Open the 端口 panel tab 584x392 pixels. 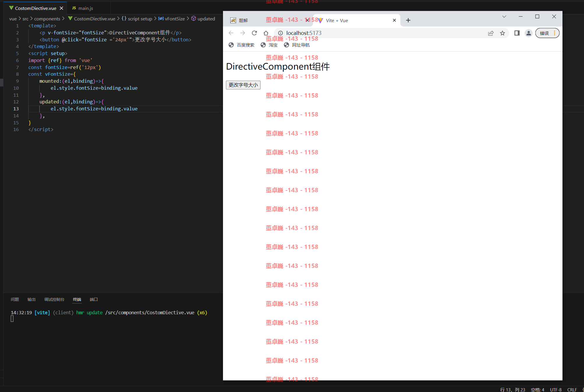[x=94, y=299]
